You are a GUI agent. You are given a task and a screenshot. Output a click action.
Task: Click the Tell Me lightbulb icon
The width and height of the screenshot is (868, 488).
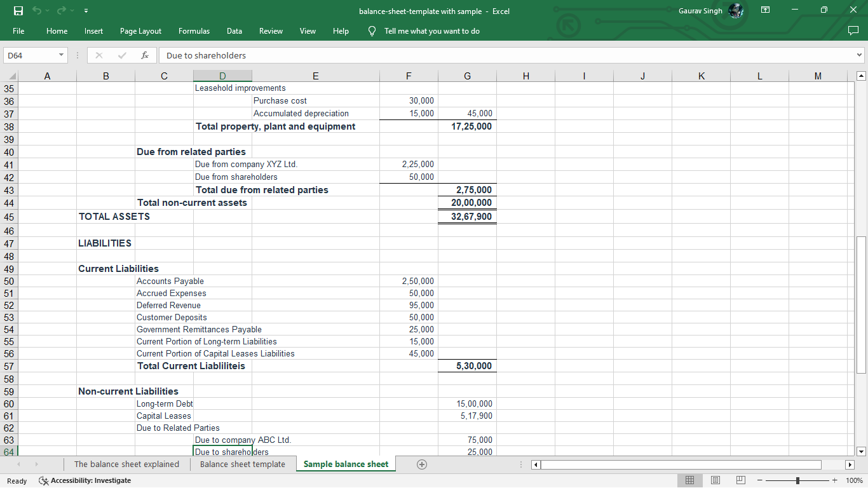pyautogui.click(x=372, y=30)
